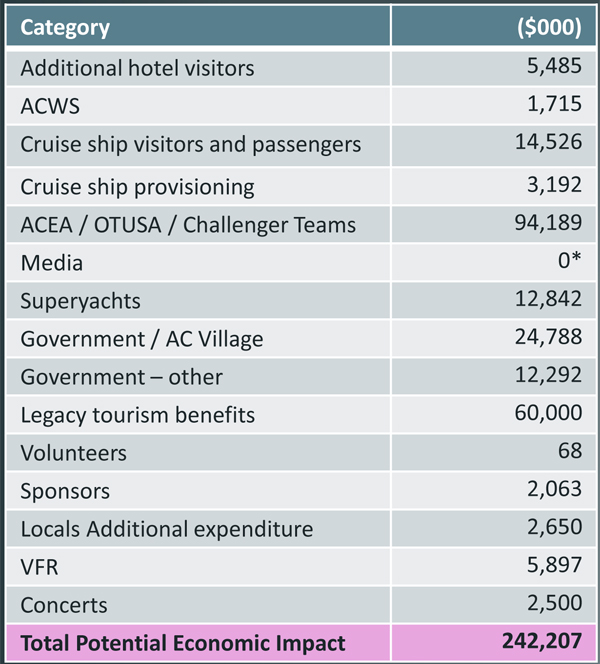Click the Cruise ship provisioning label
Viewport: 600px width, 664px height.
pyautogui.click(x=137, y=187)
